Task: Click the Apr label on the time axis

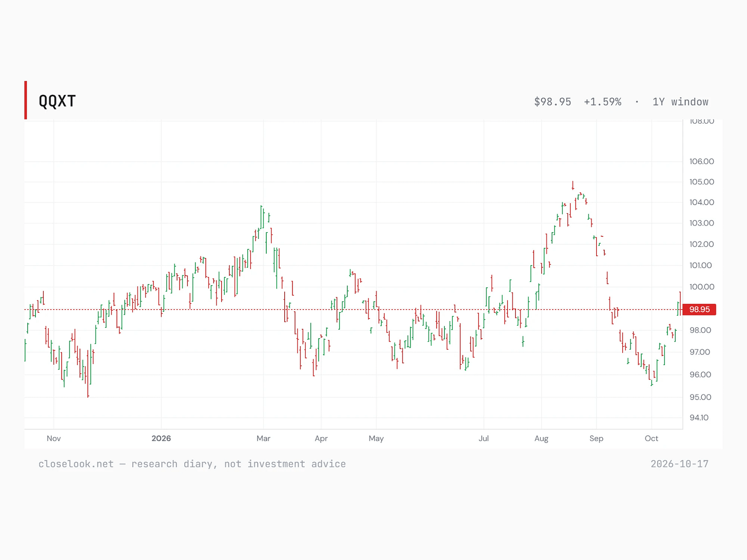Action: point(321,438)
